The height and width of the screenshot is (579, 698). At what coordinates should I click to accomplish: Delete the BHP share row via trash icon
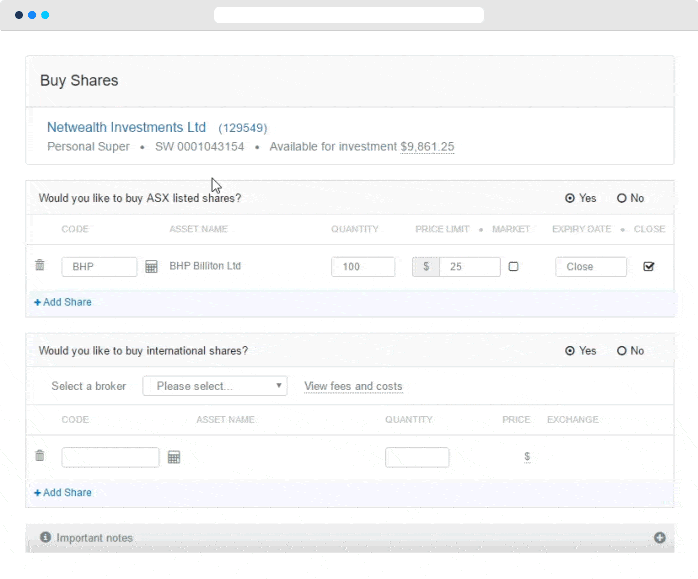(x=40, y=266)
